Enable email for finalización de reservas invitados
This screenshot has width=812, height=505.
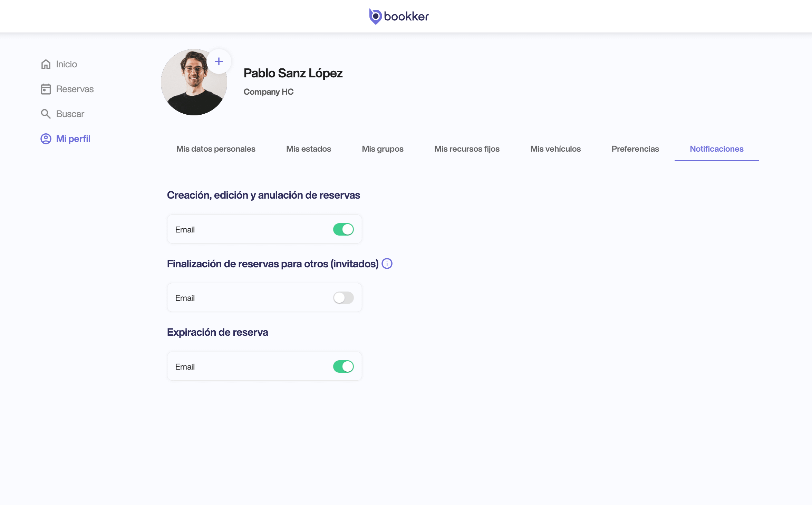[x=343, y=298]
